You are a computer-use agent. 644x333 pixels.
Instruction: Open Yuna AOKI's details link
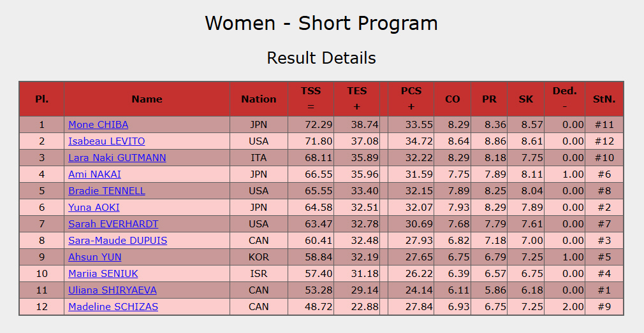pos(94,208)
